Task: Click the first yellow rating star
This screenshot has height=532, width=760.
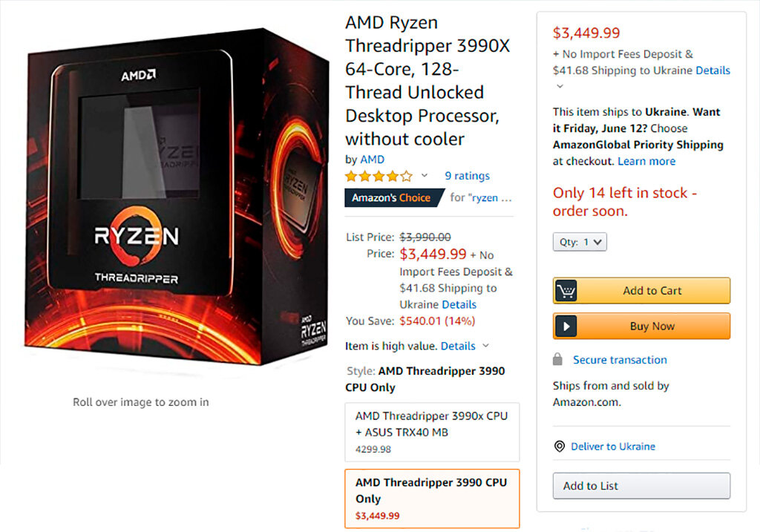Action: (350, 176)
